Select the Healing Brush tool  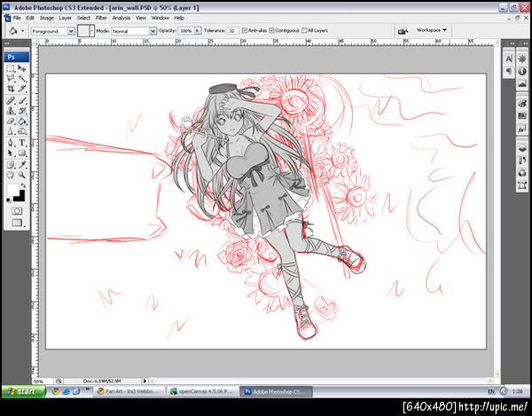[11, 100]
